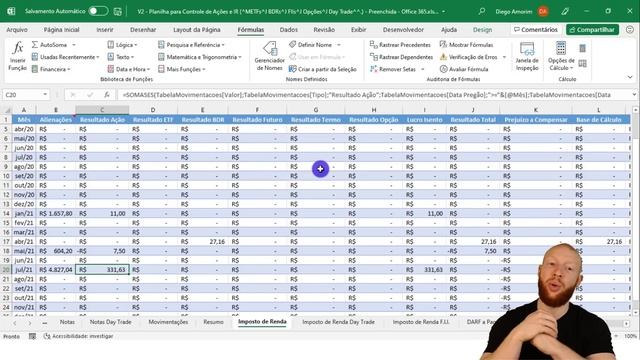Open the Mais Funções dropdown
640x360 pixels.
click(x=182, y=69)
